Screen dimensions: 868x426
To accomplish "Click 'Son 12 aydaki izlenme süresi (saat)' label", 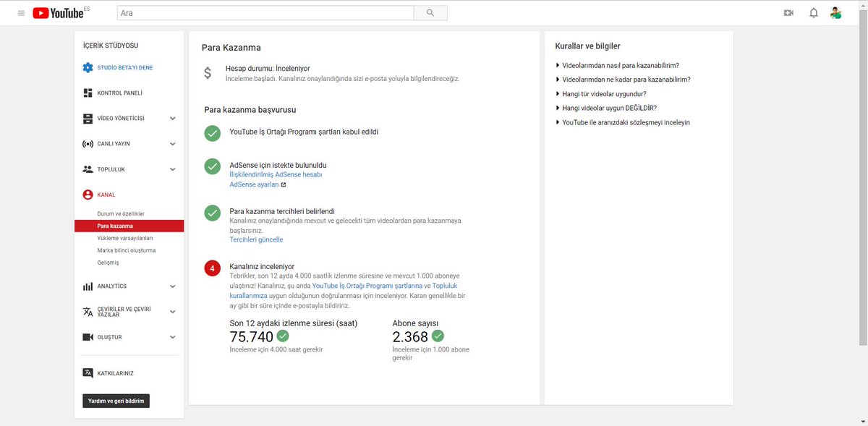I will (x=293, y=323).
